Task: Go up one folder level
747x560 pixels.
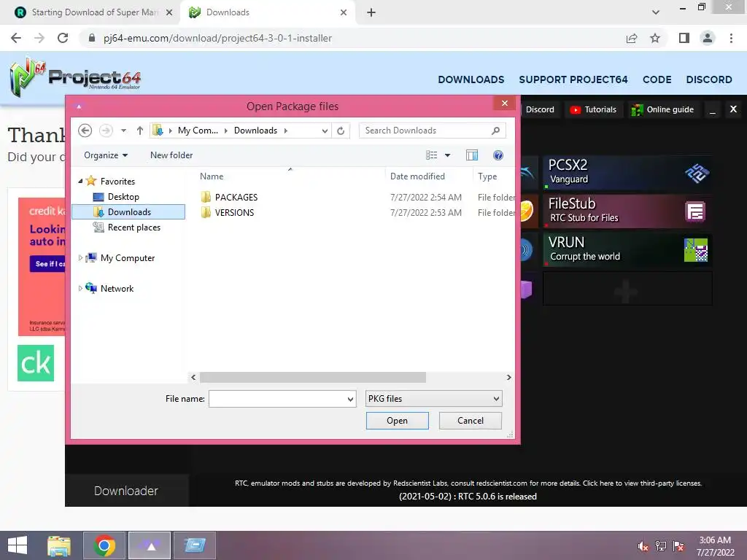Action: pos(139,131)
